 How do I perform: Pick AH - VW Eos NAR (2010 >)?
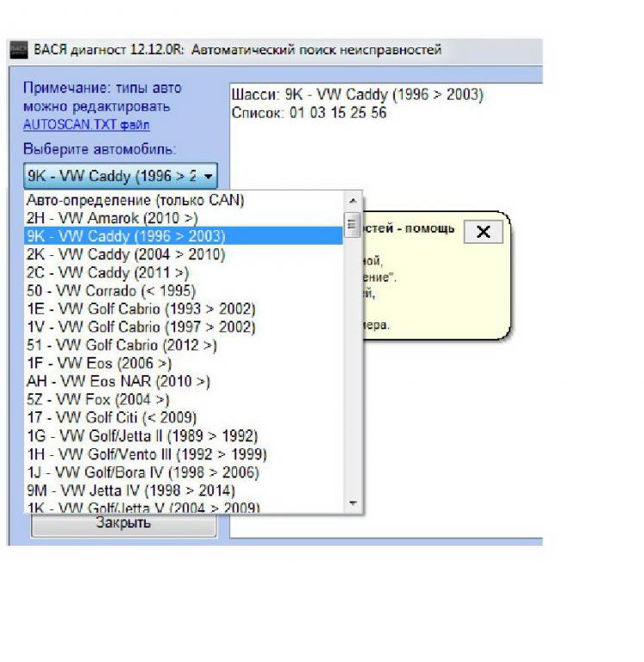[x=184, y=382]
